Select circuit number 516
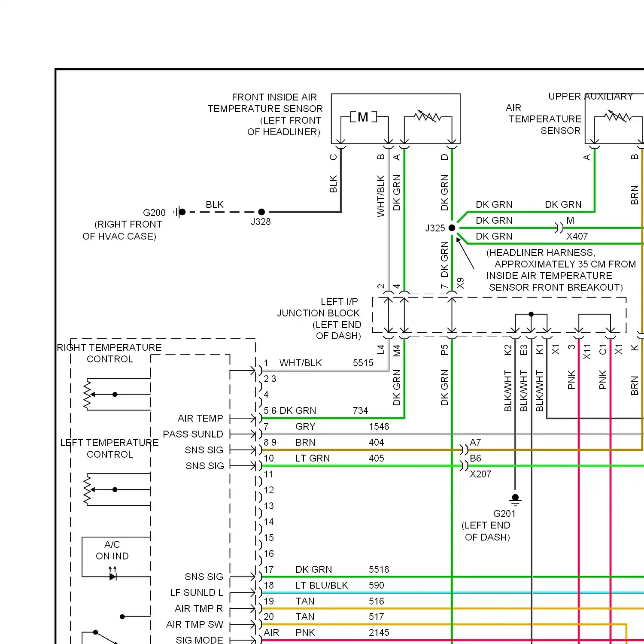The width and height of the screenshot is (644, 644). click(x=377, y=601)
